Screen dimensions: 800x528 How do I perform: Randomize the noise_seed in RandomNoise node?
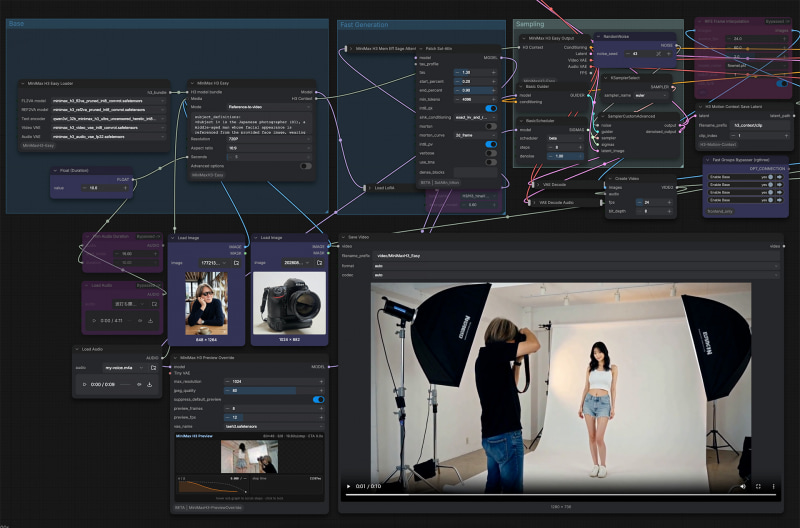(658, 54)
